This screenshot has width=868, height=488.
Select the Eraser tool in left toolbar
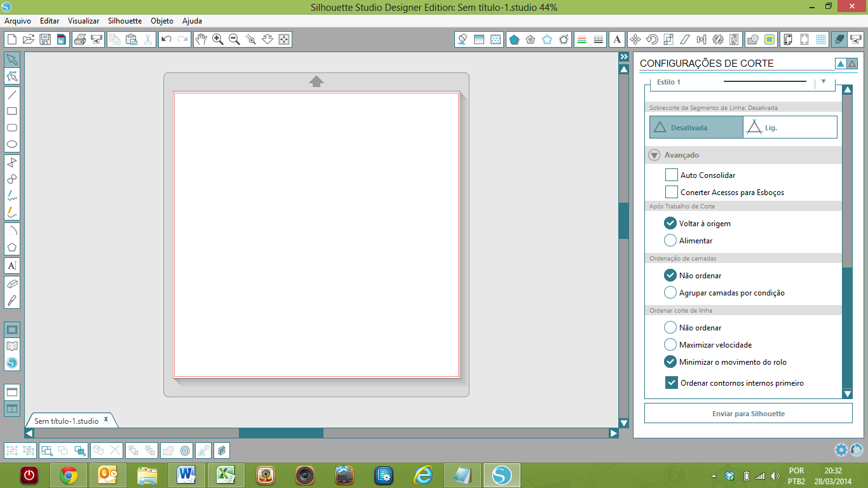tap(11, 283)
